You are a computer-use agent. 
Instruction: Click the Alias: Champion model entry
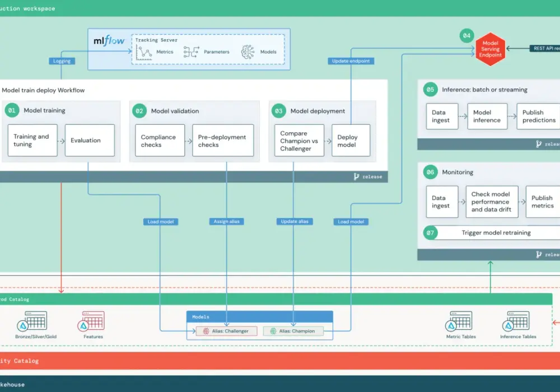pos(293,331)
